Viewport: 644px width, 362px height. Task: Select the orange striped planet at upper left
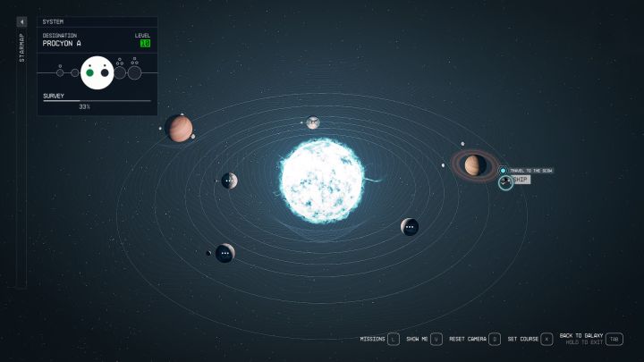(179, 129)
